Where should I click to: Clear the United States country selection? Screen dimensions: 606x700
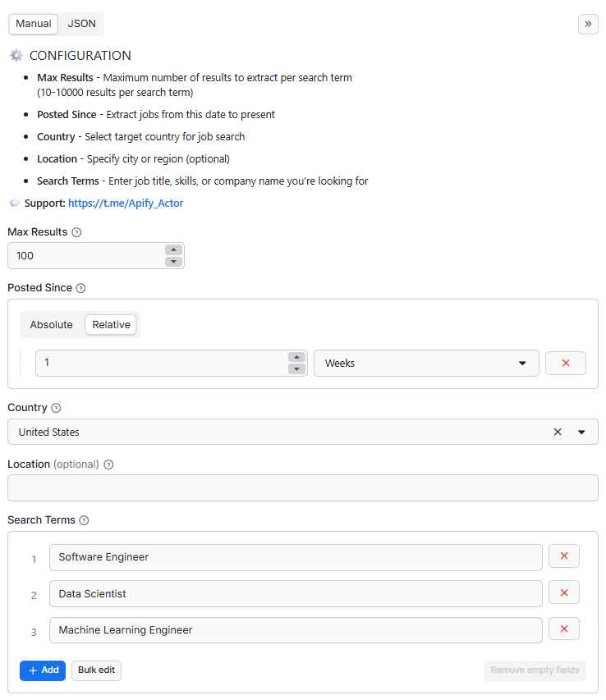558,432
